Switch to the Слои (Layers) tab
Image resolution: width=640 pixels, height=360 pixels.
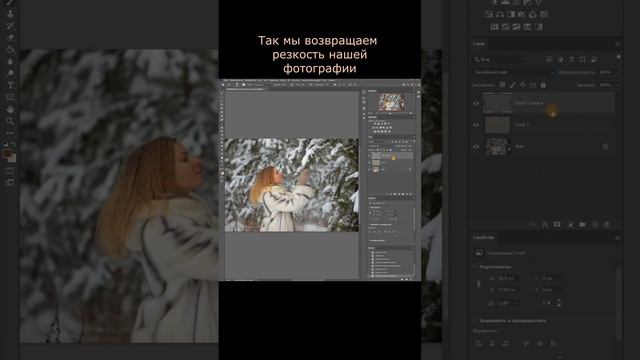click(x=479, y=44)
